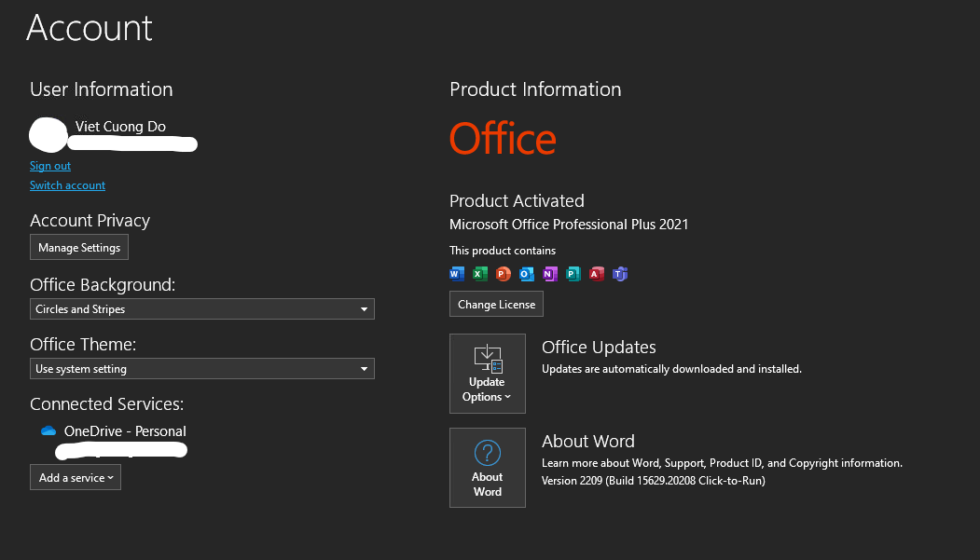Click the orange Office logo
The width and height of the screenshot is (980, 560).
pos(504,139)
